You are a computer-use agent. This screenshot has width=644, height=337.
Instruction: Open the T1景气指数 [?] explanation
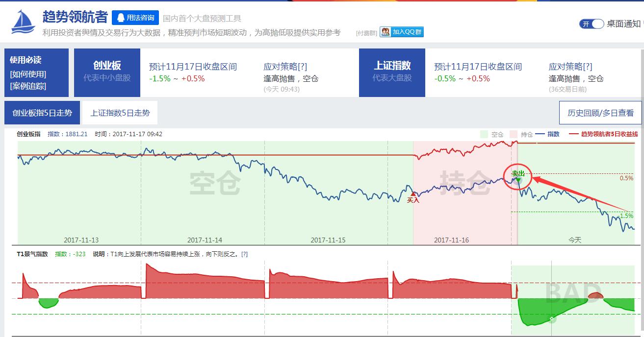tap(244, 254)
